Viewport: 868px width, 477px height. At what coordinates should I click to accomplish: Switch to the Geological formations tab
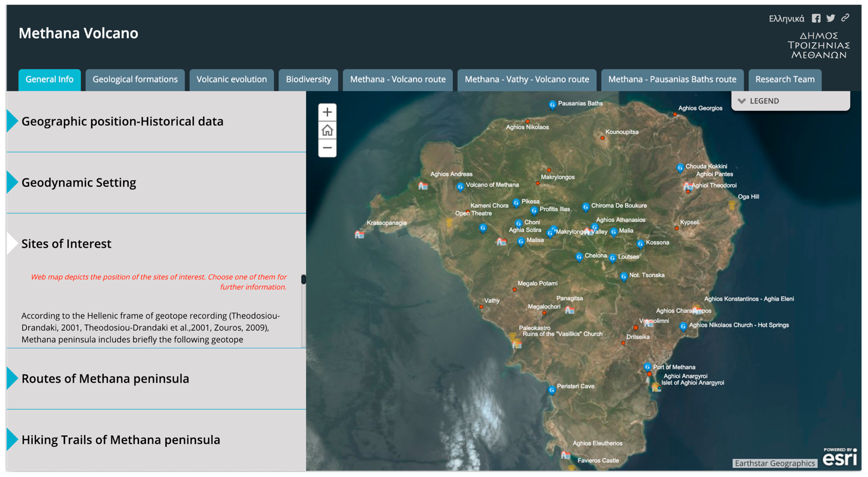click(x=135, y=80)
